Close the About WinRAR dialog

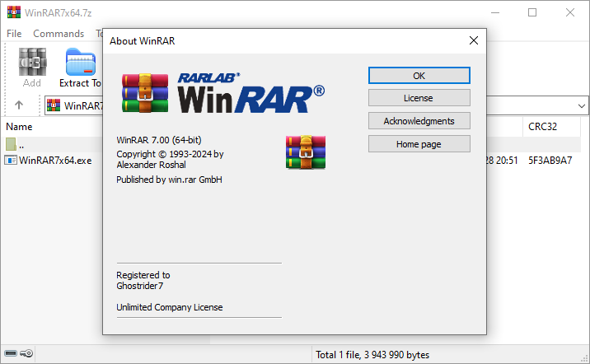[473, 40]
